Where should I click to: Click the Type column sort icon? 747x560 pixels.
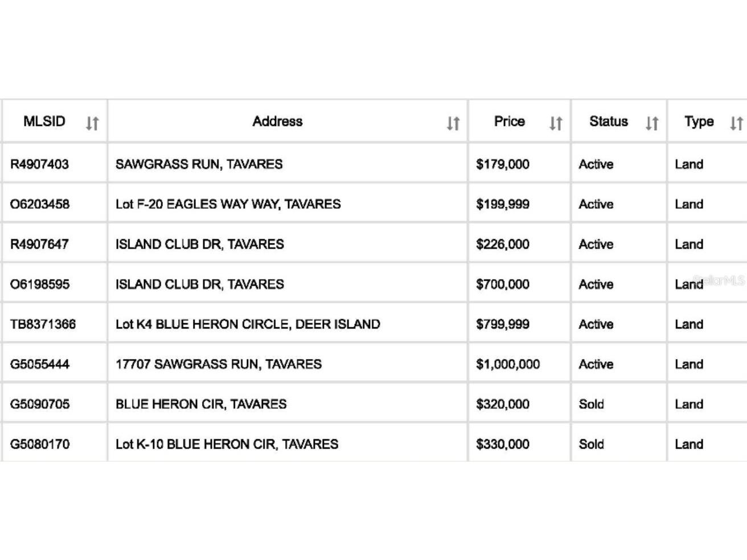coord(736,123)
